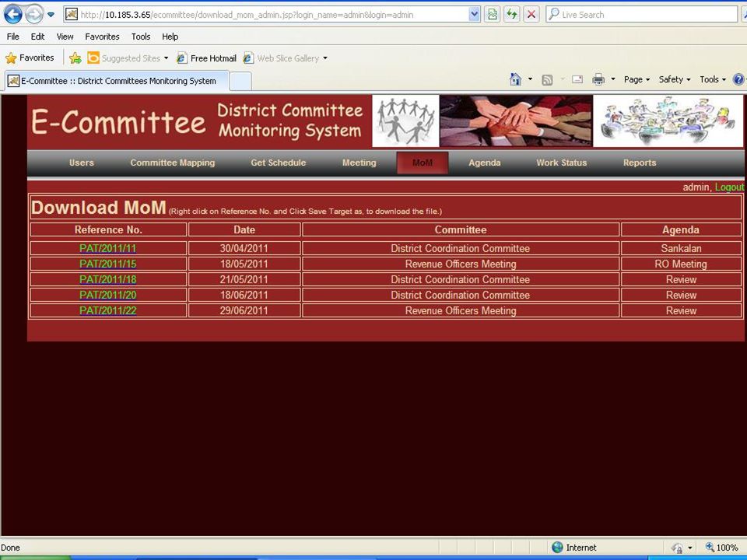The width and height of the screenshot is (747, 560).
Task: Click the Reference No. column header
Action: [x=108, y=229]
